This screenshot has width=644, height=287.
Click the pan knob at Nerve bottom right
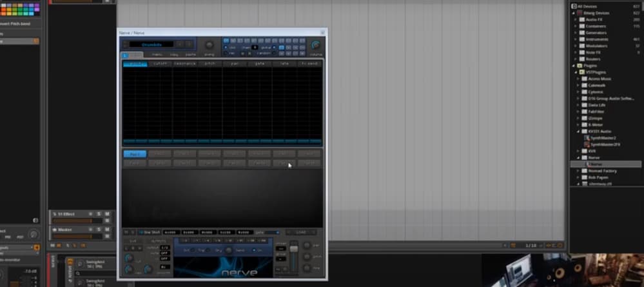pos(306,246)
